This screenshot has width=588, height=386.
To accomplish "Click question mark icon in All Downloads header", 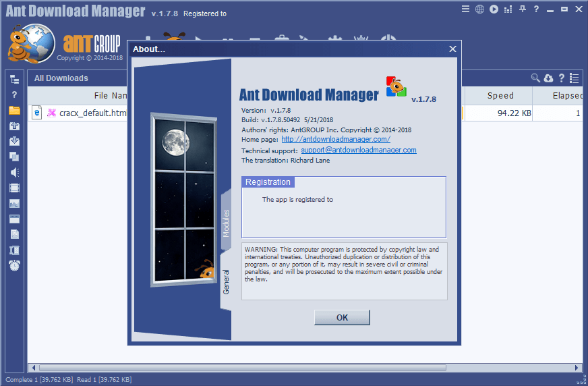I will point(562,78).
